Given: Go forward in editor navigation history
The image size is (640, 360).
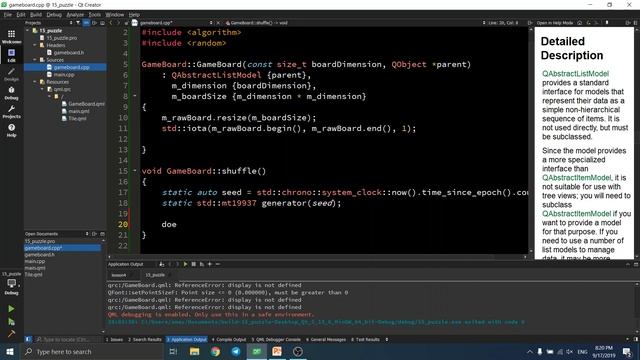Looking at the screenshot, I should pyautogui.click(x=118, y=23).
